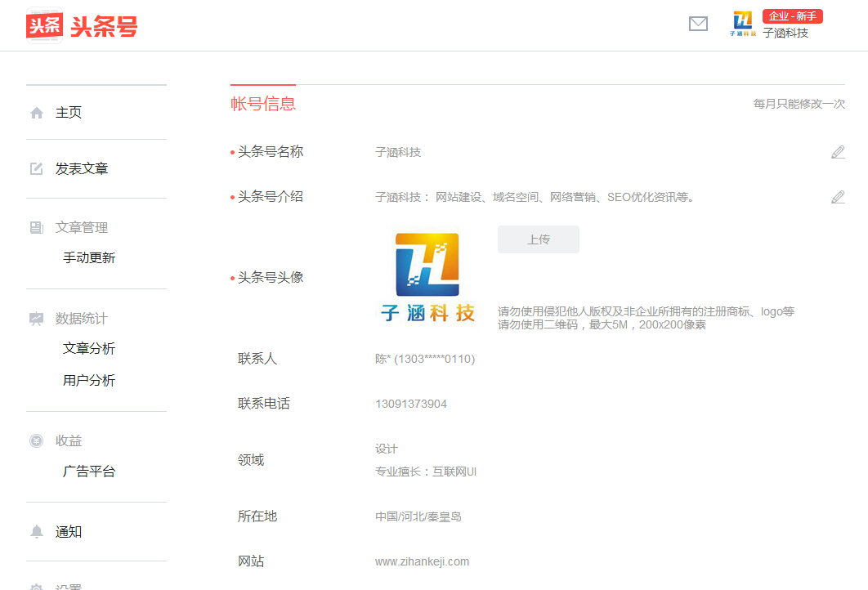This screenshot has height=590, width=868.
Task: Edit the 头条号介绍 with pencil icon
Action: [x=838, y=196]
